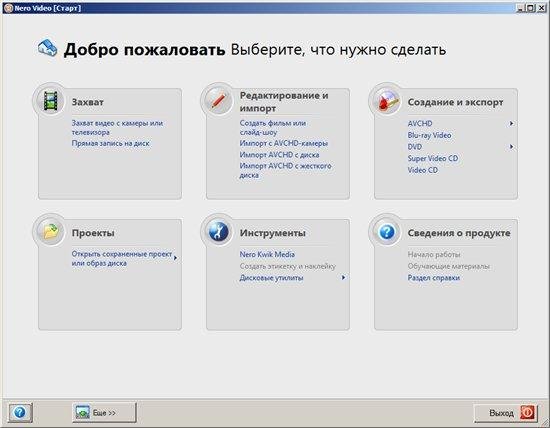
Task: Expand the AVCHD submenu arrow
Action: (511, 123)
